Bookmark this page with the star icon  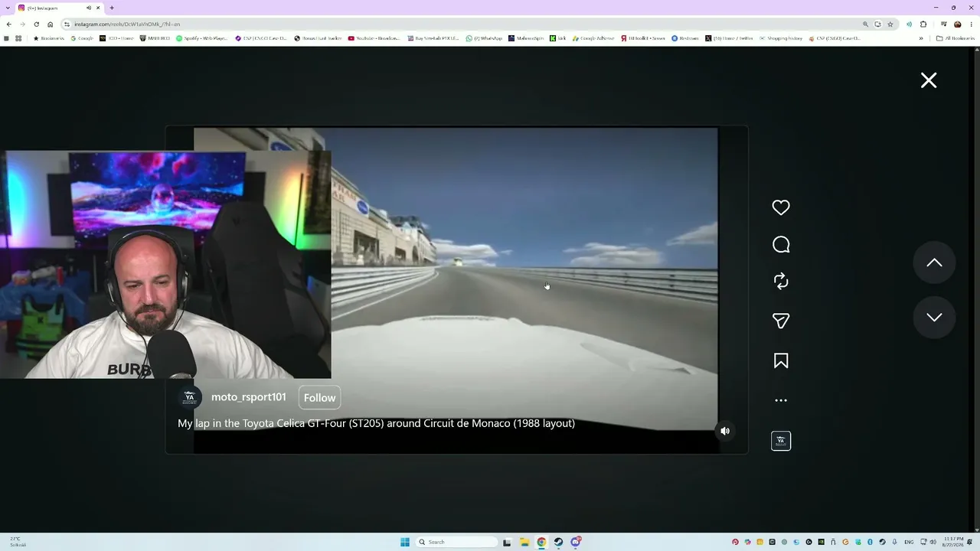[890, 24]
